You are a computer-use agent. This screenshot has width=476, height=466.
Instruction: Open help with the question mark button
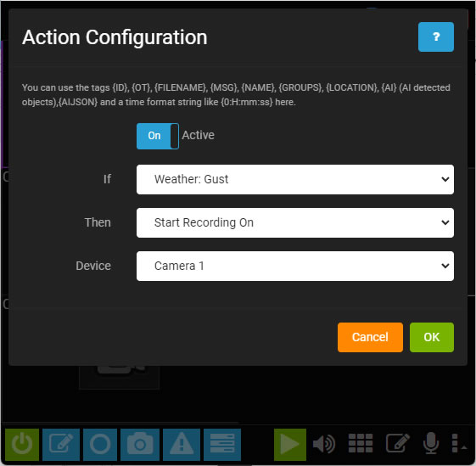[435, 36]
